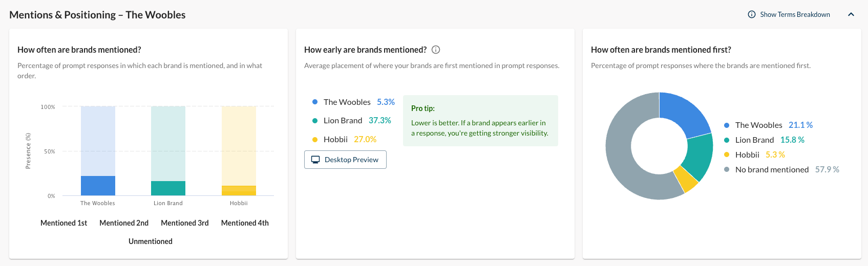Click the 50% y-axis label
The width and height of the screenshot is (868, 266).
click(x=50, y=151)
